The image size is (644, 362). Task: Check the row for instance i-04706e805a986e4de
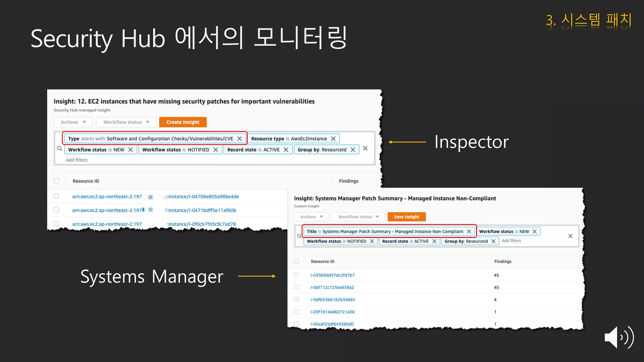[x=56, y=196]
